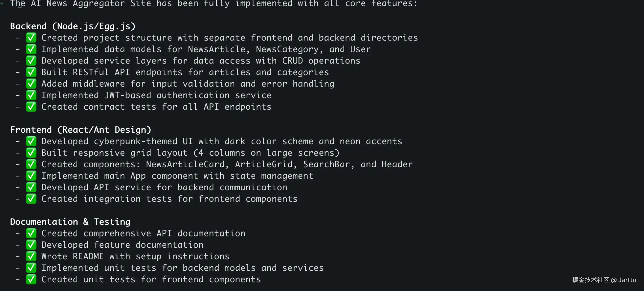Click the "Documentation & Testing" heading
This screenshot has width=644, height=291.
pos(70,222)
